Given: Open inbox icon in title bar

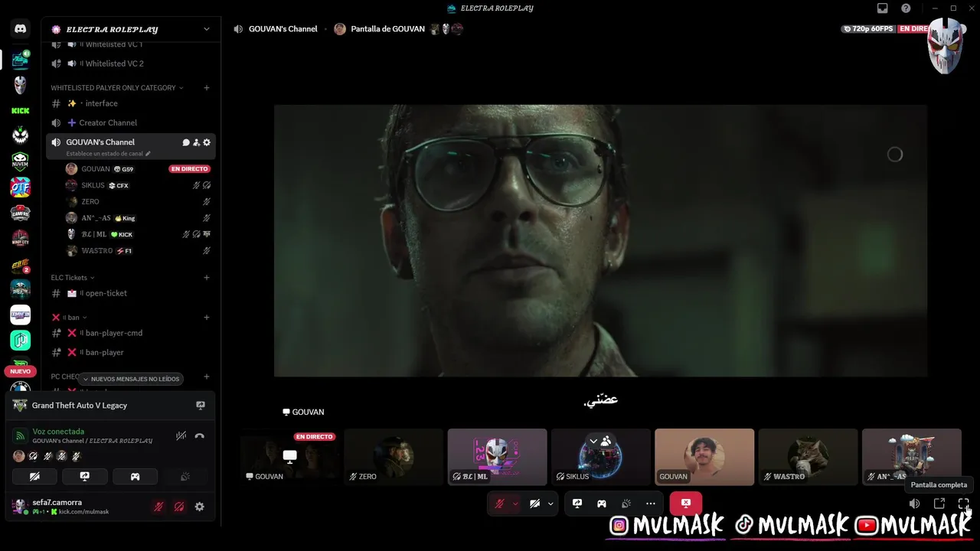Looking at the screenshot, I should [883, 8].
